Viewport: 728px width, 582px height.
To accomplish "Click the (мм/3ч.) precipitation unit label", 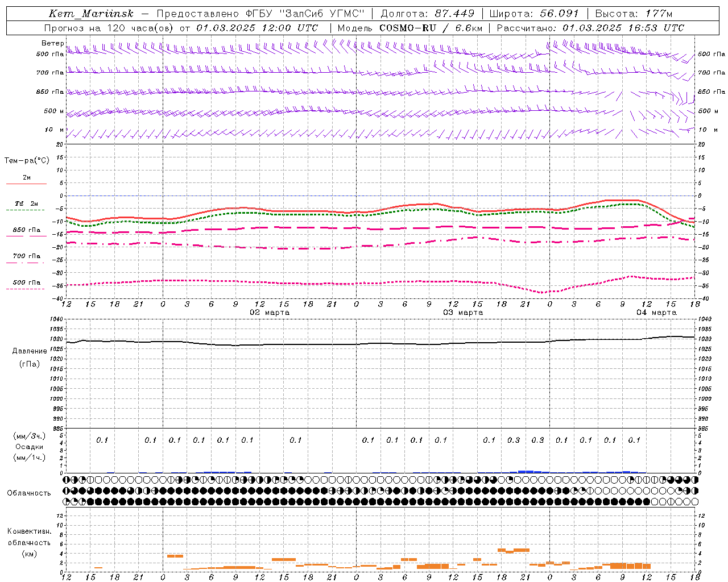I will tap(30, 436).
